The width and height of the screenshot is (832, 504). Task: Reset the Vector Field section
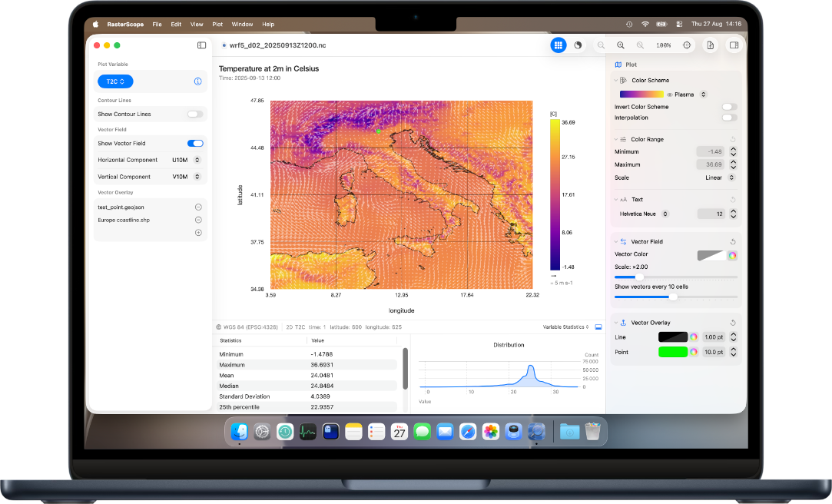pyautogui.click(x=733, y=242)
